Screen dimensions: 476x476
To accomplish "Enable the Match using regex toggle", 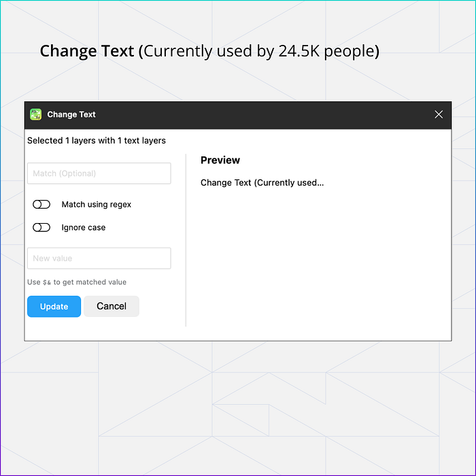I will [41, 204].
